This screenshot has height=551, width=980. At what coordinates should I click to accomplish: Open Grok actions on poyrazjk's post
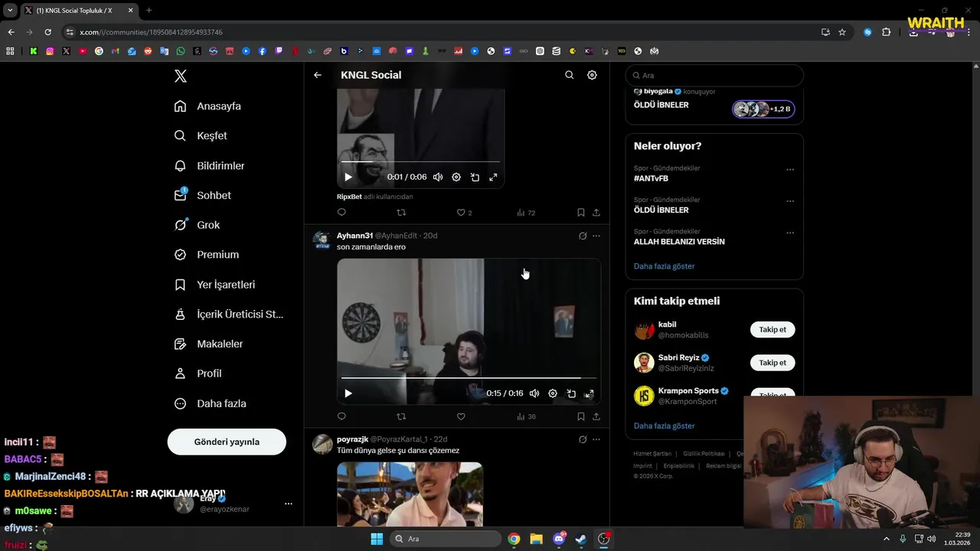pos(583,439)
